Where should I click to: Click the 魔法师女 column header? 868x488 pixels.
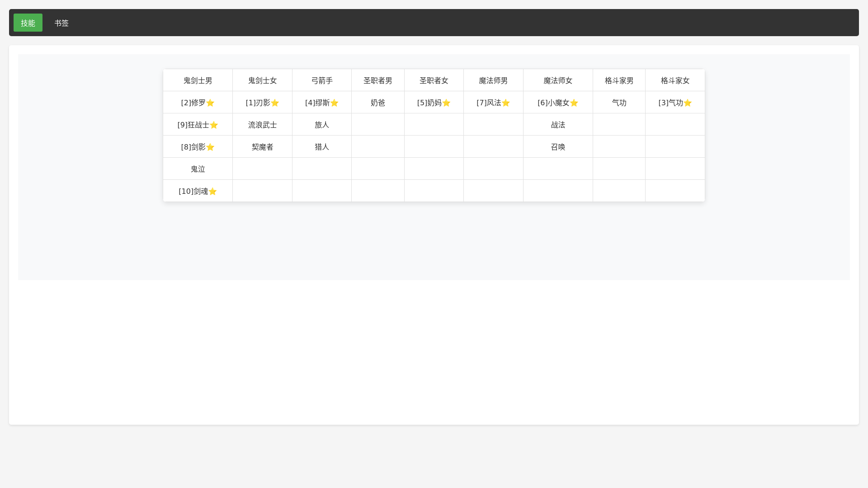(x=558, y=80)
